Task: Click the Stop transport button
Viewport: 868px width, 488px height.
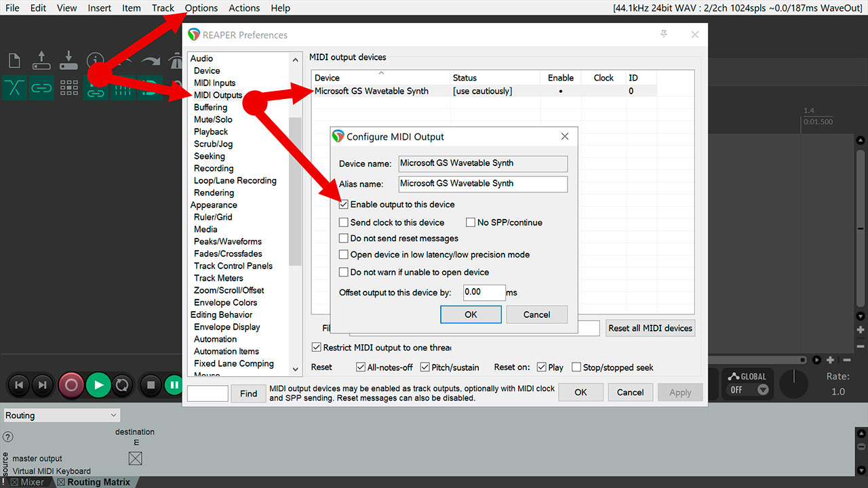Action: (x=151, y=385)
